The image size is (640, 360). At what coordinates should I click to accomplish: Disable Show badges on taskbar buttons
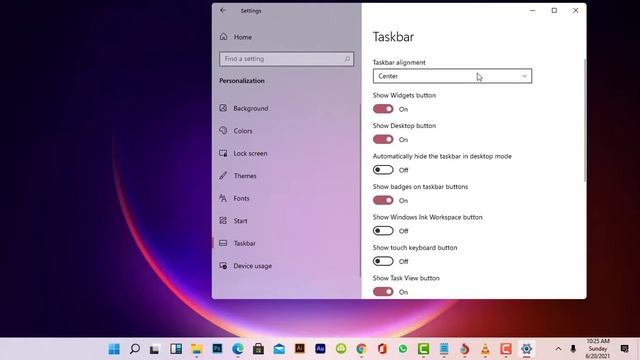tap(383, 200)
